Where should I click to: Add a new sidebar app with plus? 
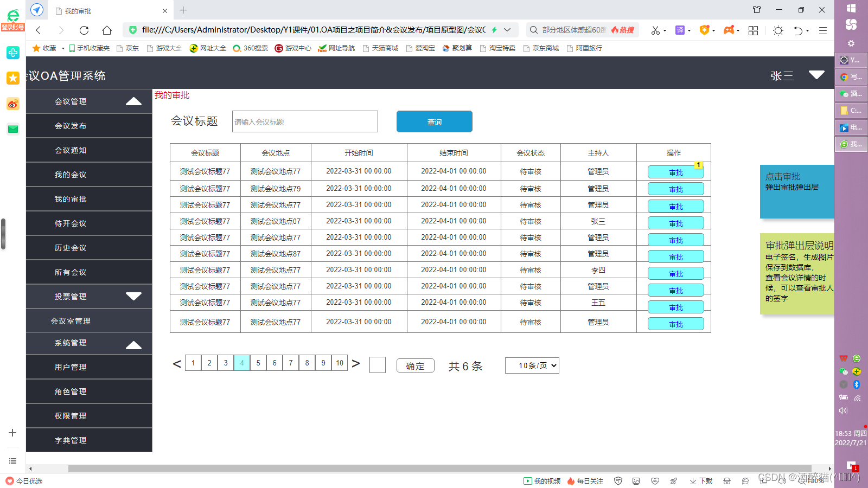pos(12,433)
